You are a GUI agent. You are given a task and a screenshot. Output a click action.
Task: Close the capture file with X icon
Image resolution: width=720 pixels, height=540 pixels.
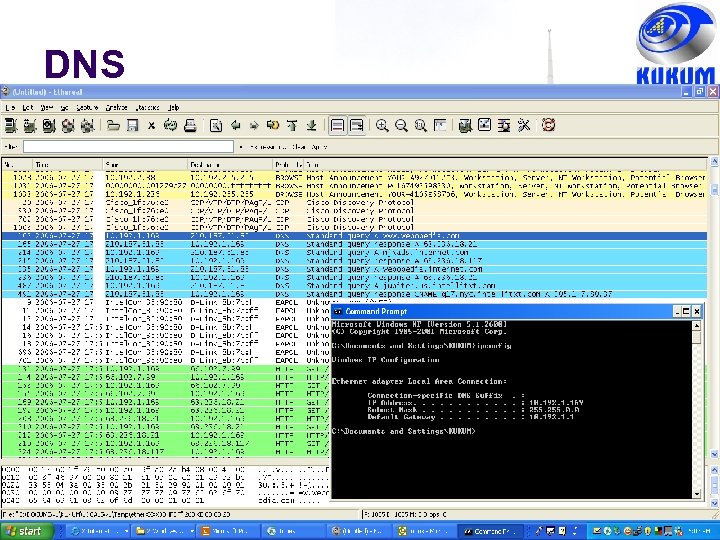[x=151, y=125]
